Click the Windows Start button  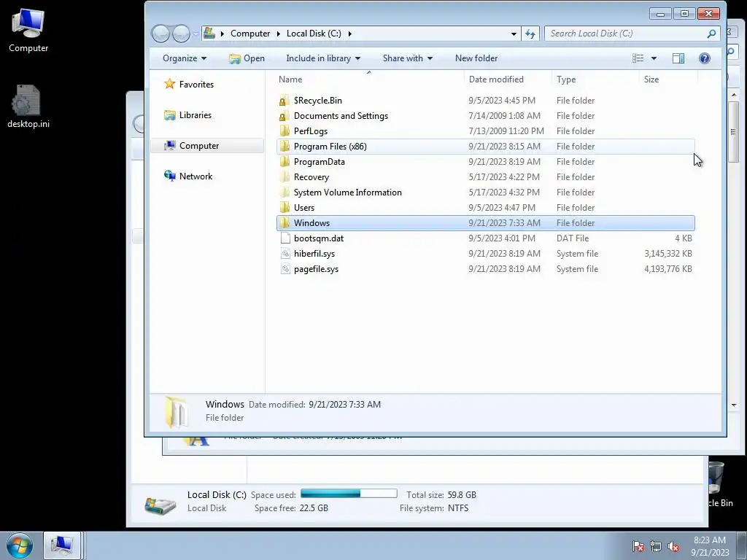pos(20,545)
